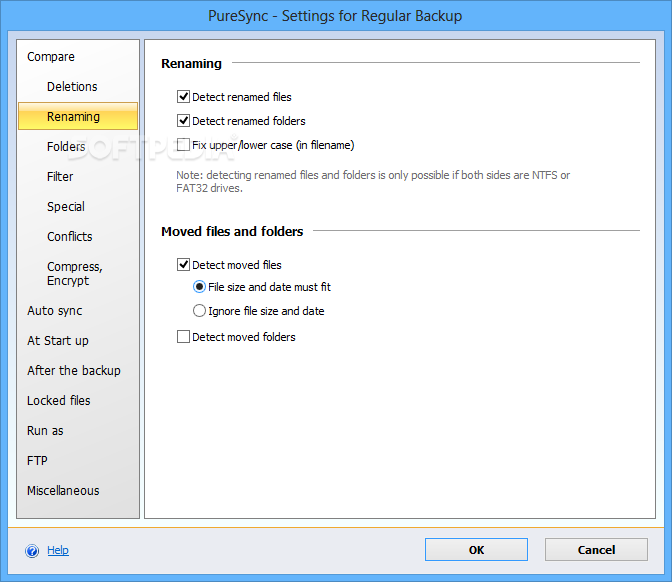Open the Conflicts settings page

coord(69,237)
